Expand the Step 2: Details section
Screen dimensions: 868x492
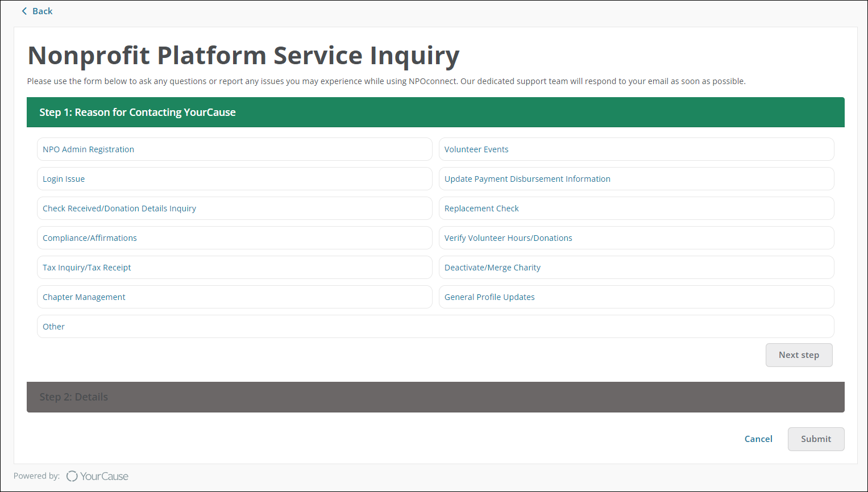click(x=435, y=397)
